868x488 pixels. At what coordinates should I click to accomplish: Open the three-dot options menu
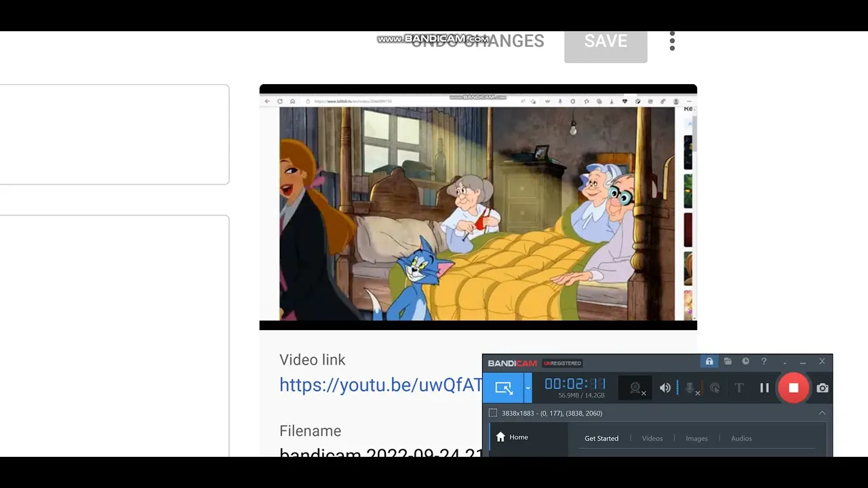pyautogui.click(x=672, y=41)
